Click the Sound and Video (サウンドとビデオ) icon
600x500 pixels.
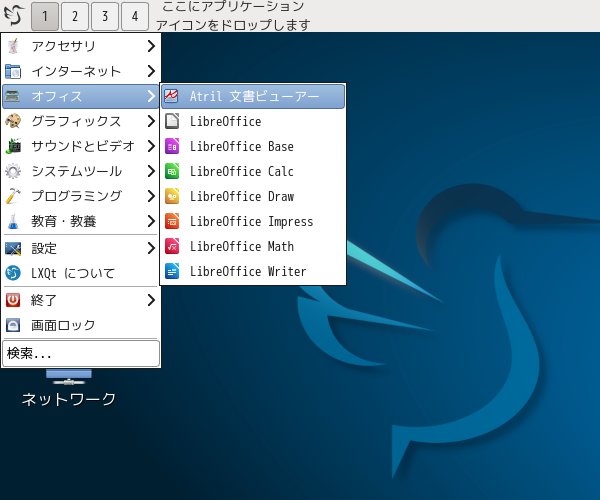point(13,146)
